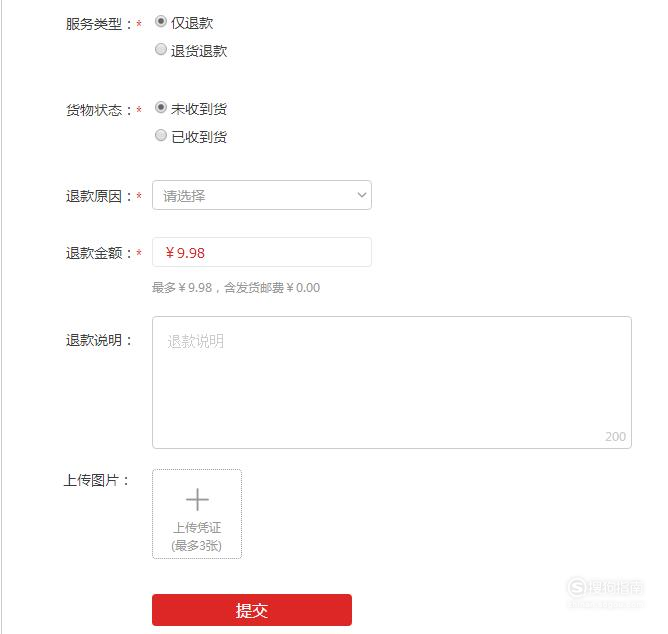Click the Sogou watermark logo icon
Screen dimensions: 668x634
pos(577,588)
